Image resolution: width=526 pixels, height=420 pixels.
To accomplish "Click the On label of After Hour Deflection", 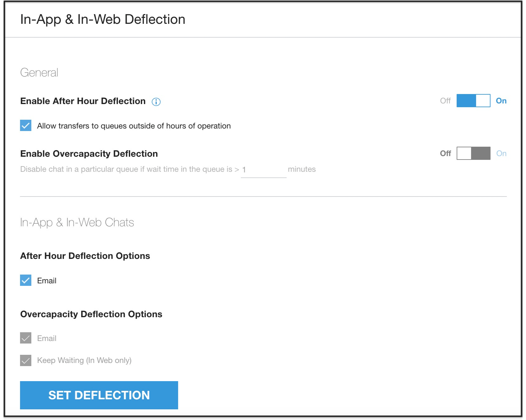I will click(x=501, y=101).
